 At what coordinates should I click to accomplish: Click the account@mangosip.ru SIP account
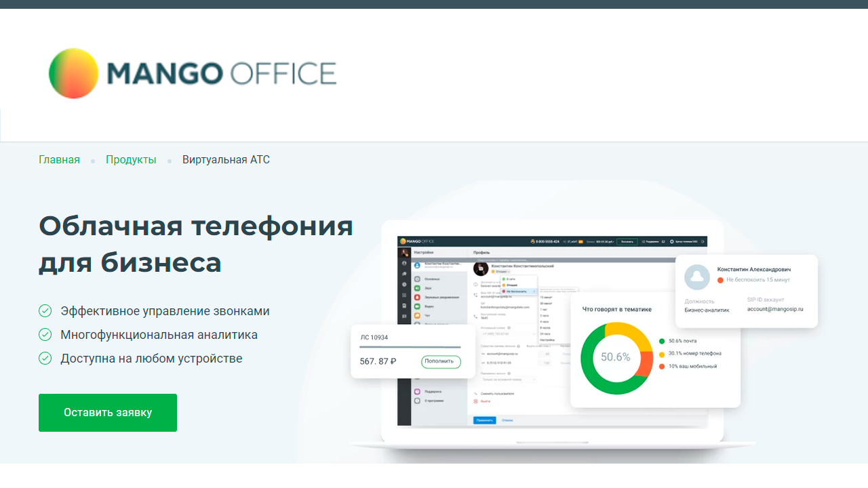775,309
